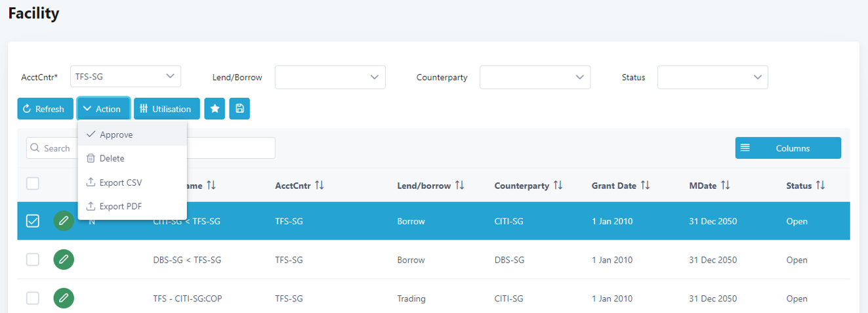The width and height of the screenshot is (868, 313).
Task: Choose Export PDF from the Action menu
Action: pos(133,206)
